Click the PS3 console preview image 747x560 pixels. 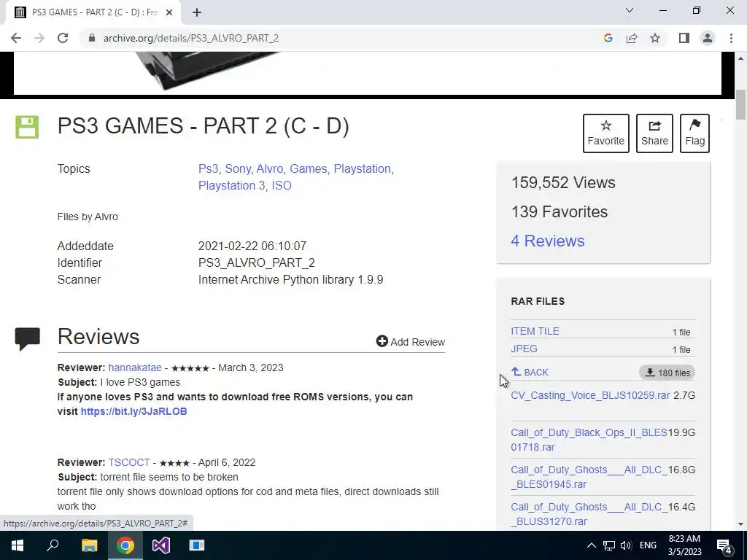368,74
